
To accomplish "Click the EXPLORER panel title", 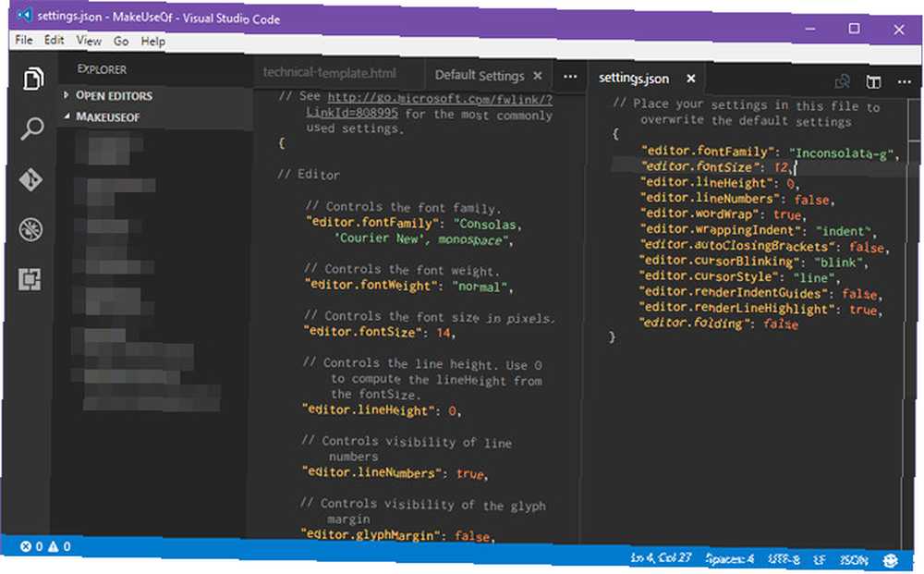I will (102, 69).
